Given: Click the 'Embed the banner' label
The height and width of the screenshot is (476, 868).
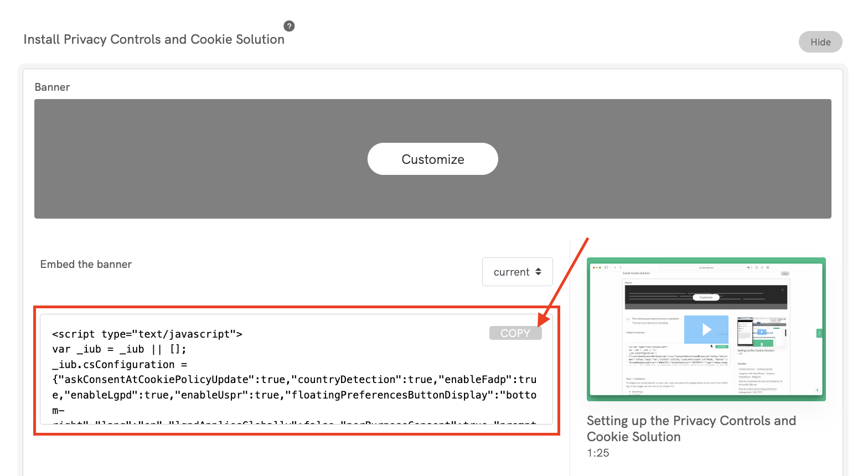Looking at the screenshot, I should 86,265.
